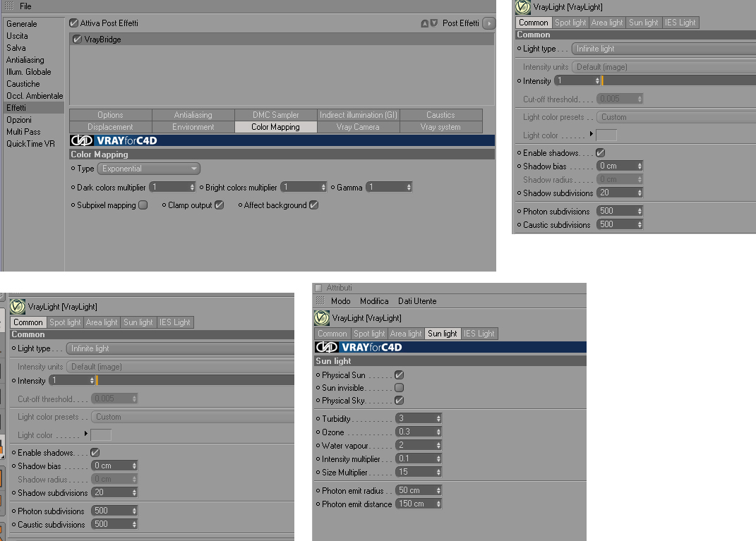
Task: Click the Light color swatch in top-right panel
Action: (606, 135)
